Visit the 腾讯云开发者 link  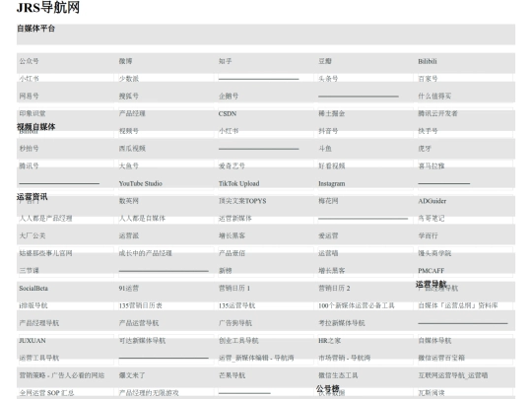437,113
